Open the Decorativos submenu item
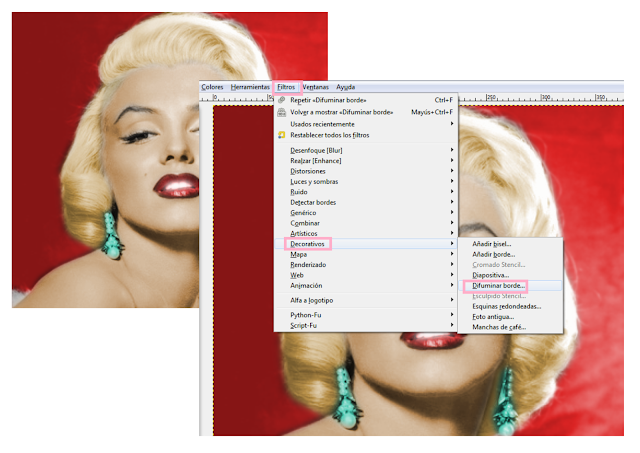 click(366, 244)
